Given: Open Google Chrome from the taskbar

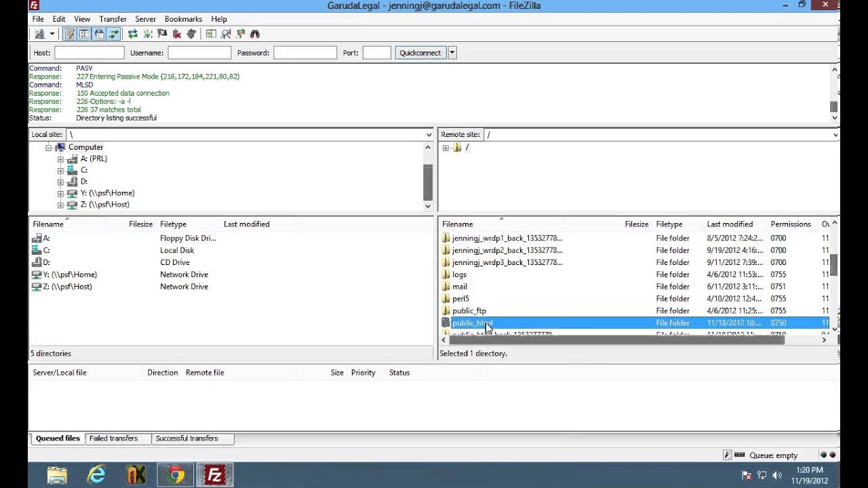Looking at the screenshot, I should [176, 475].
